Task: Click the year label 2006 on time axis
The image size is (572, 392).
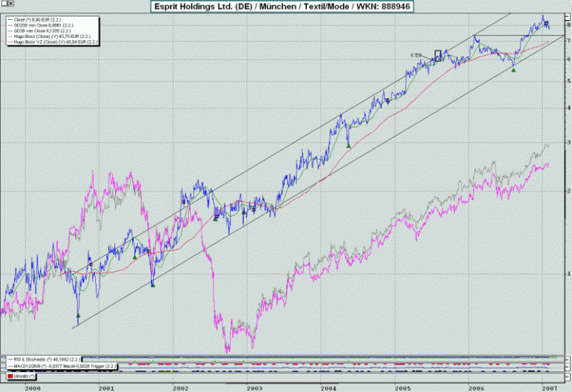Action: (x=476, y=388)
